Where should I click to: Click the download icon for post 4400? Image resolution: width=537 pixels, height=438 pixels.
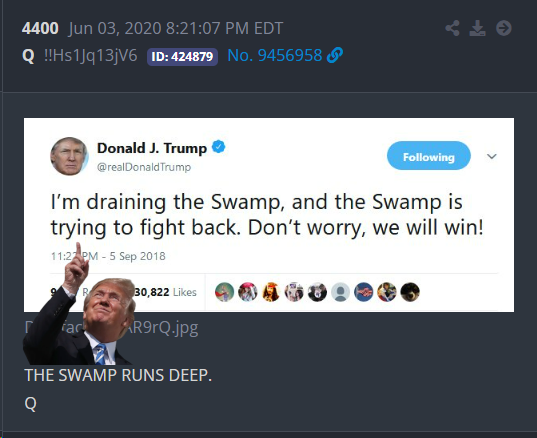(477, 28)
